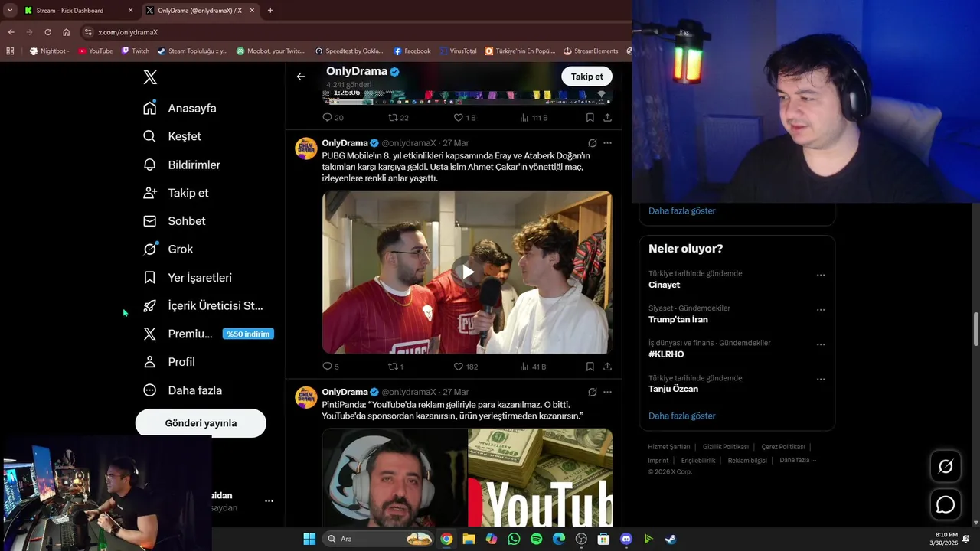Open more options for Trump'tan İran trend
The width and height of the screenshot is (980, 551).
tap(821, 310)
